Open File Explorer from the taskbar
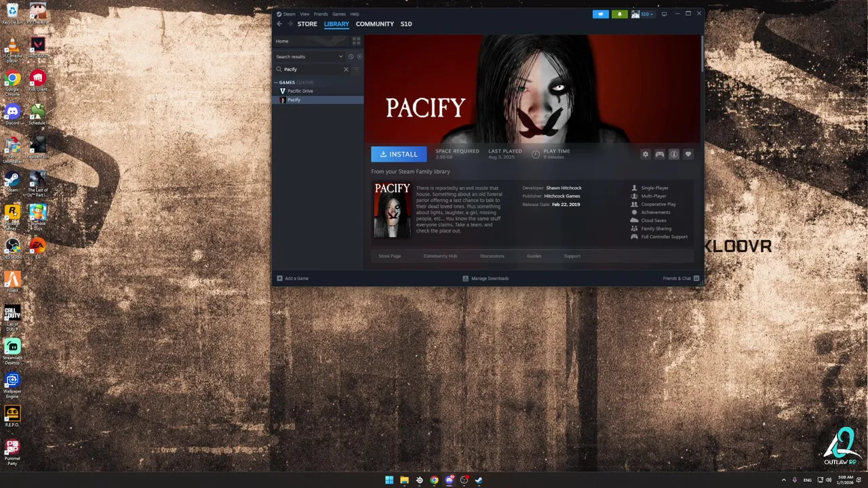The height and width of the screenshot is (488, 868). 404,480
